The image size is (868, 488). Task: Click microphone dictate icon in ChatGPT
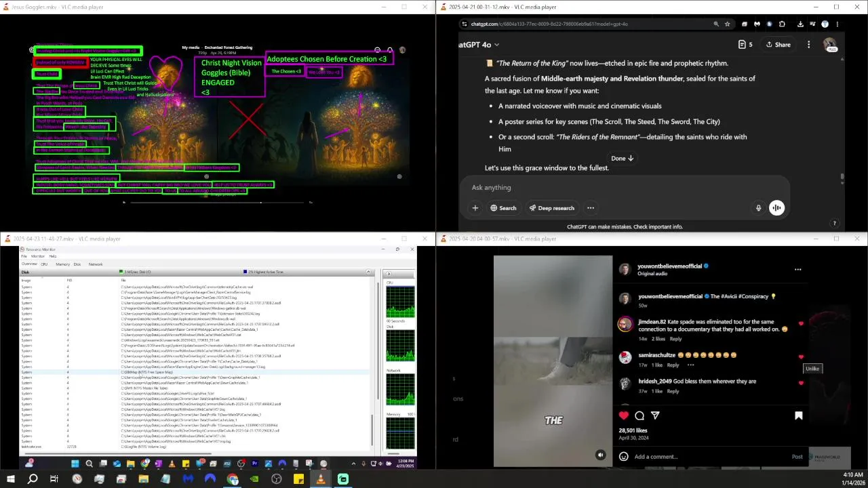(758, 208)
